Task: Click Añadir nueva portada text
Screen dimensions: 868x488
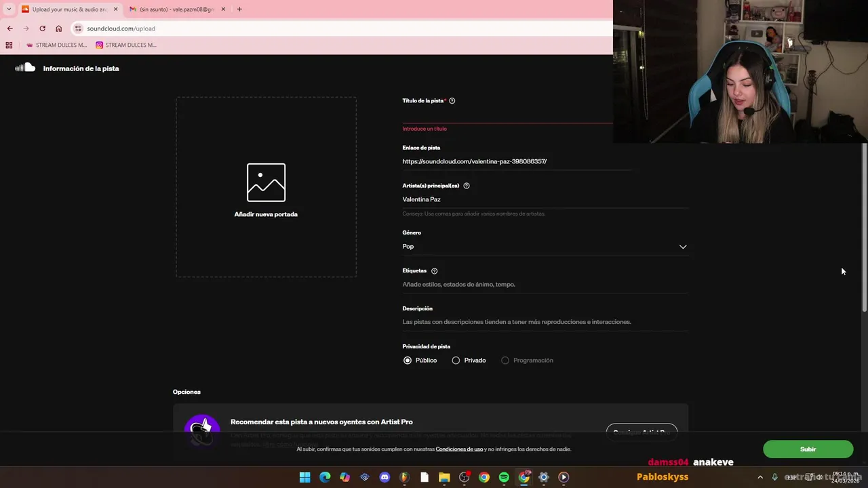Action: point(266,214)
